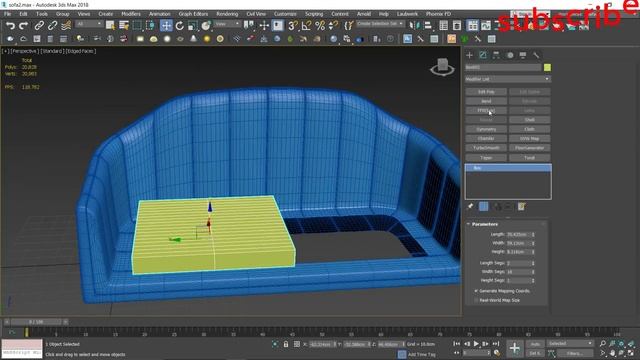Image resolution: width=640 pixels, height=360 pixels.
Task: Switch to the Utilities command panel tab
Action: 536,55
